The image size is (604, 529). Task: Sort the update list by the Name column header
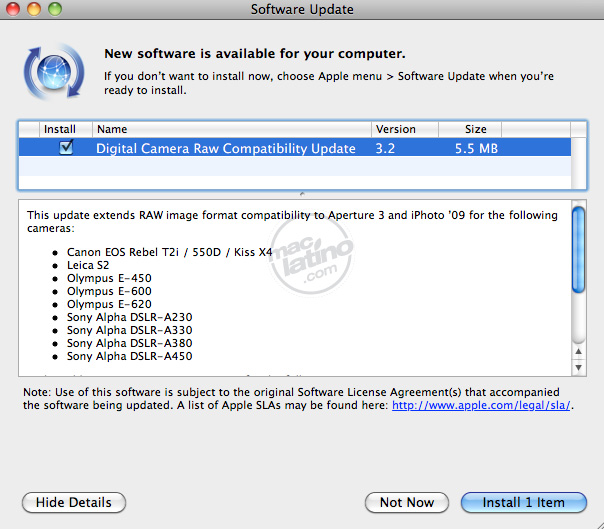232,129
